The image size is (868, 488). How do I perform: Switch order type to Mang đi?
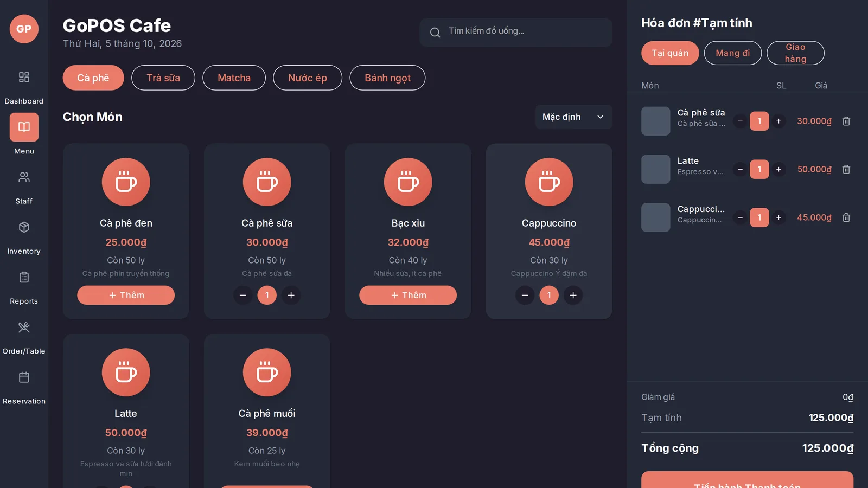click(x=733, y=53)
